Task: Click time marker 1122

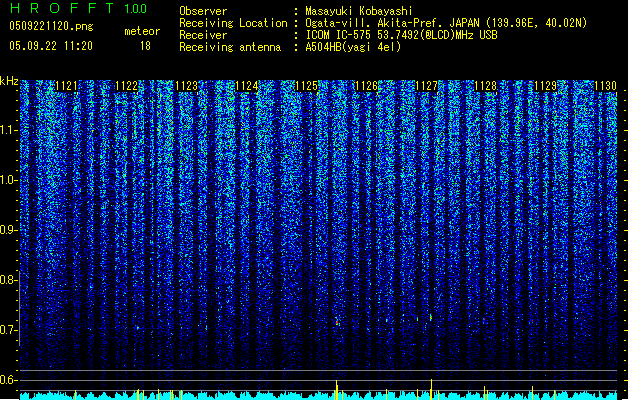Action: [126, 86]
